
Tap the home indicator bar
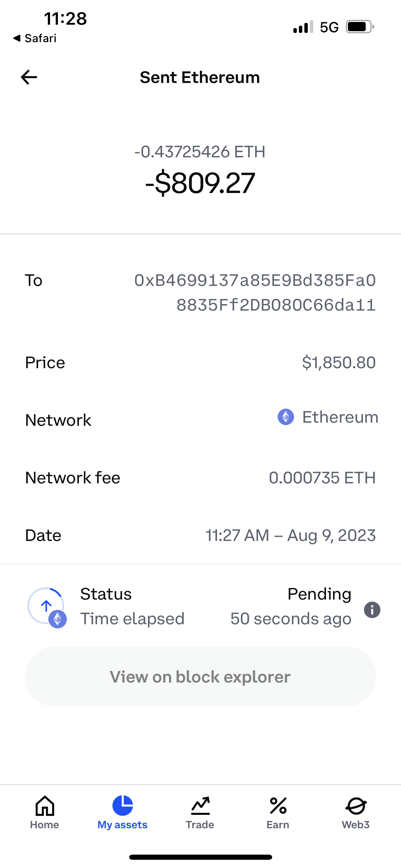pos(200,857)
